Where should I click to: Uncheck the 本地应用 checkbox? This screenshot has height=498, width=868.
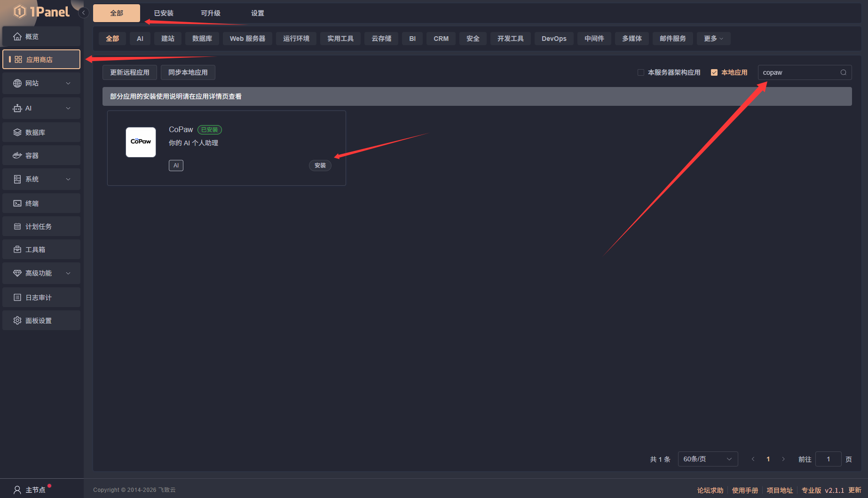click(x=714, y=72)
